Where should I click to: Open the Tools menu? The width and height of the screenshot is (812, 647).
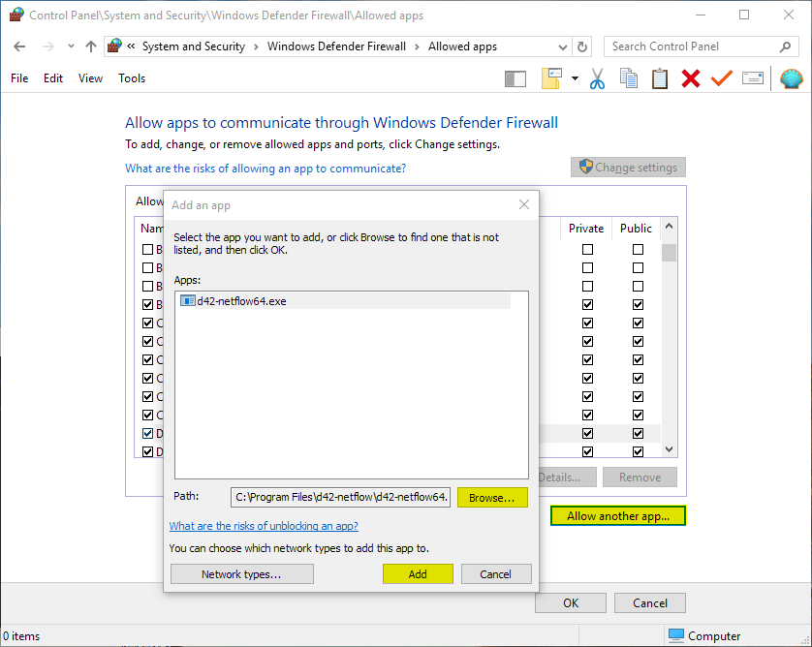[x=131, y=78]
